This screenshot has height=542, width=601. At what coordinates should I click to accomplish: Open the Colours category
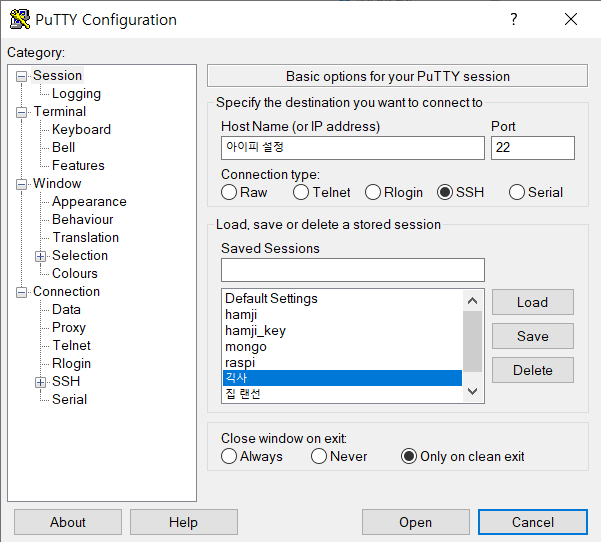[x=75, y=274]
